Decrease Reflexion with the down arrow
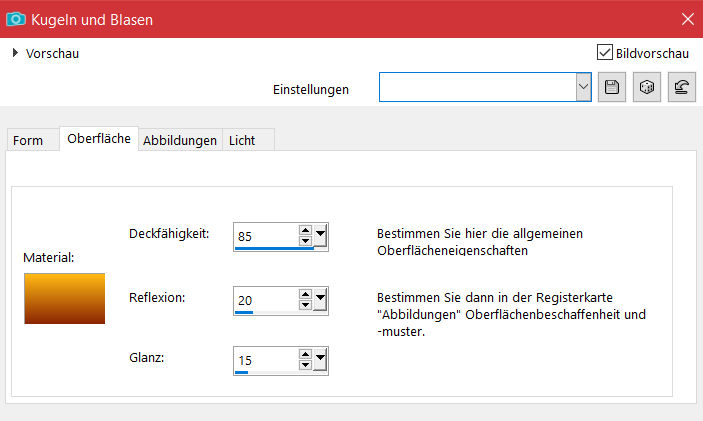 [305, 303]
